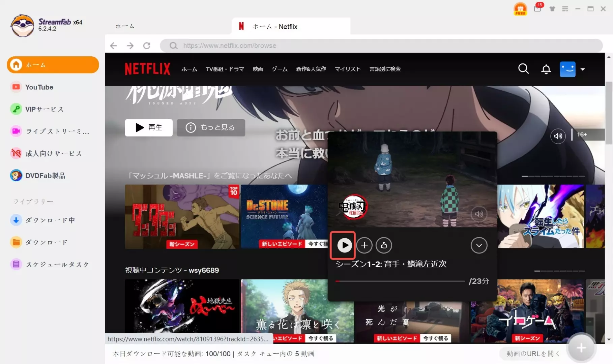The height and width of the screenshot is (364, 613).
Task: Open the free gift promo icon
Action: (x=520, y=9)
